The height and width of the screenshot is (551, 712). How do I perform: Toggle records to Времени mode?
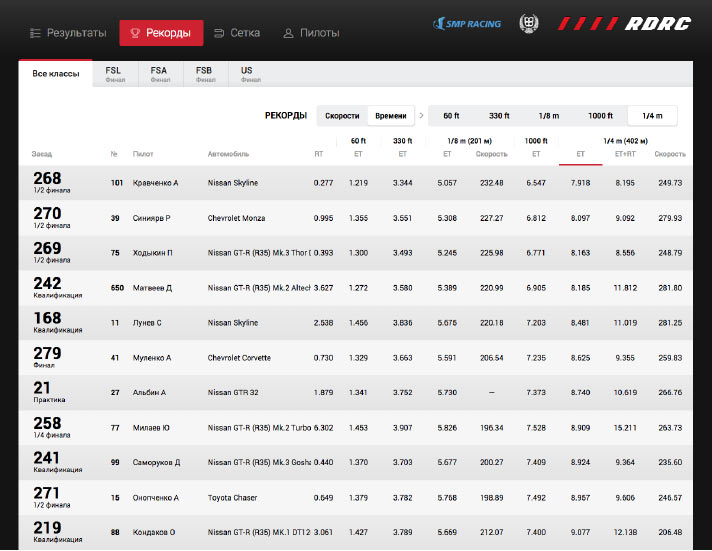[390, 116]
